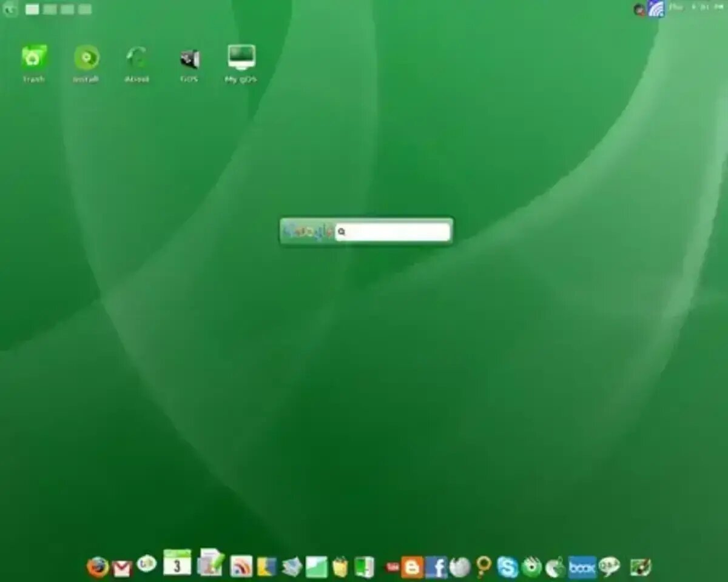728x582 pixels.
Task: Focus the Google search input field
Action: [x=393, y=232]
